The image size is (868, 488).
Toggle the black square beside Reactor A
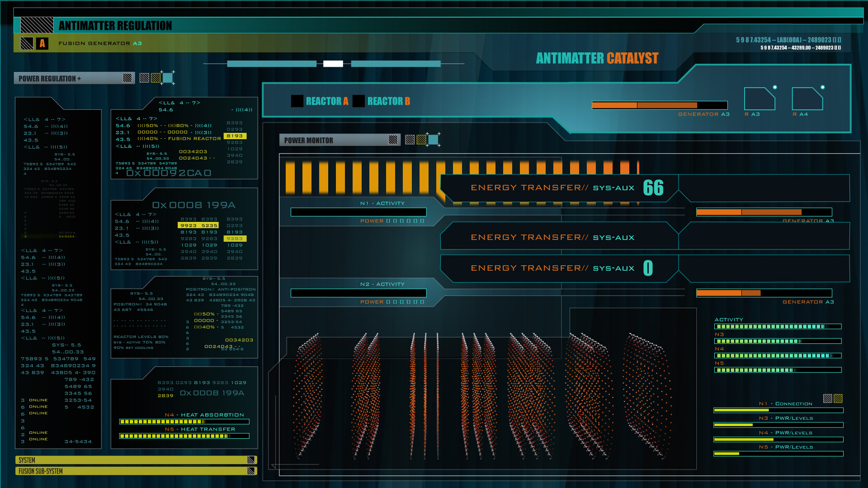click(297, 101)
